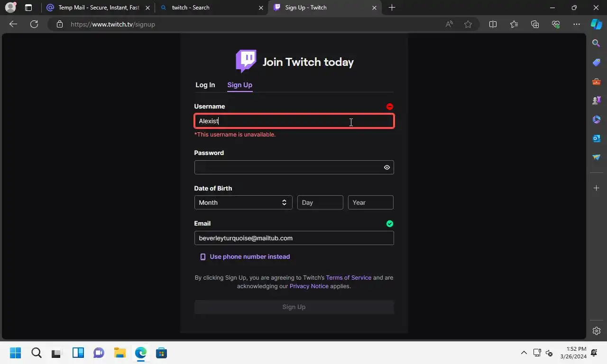Open split screen icon
The height and width of the screenshot is (364, 607).
[493, 24]
